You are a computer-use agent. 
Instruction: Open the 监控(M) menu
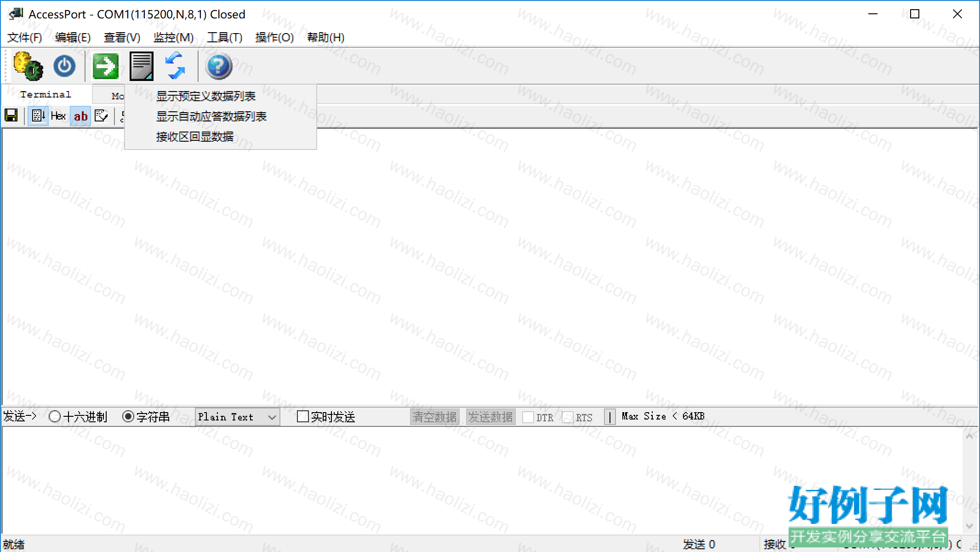coord(173,37)
